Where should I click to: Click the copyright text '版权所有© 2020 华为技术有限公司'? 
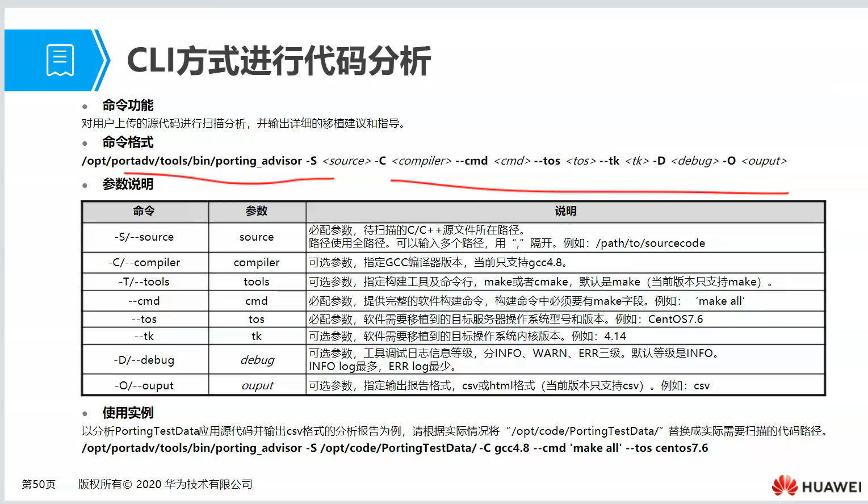[165, 485]
